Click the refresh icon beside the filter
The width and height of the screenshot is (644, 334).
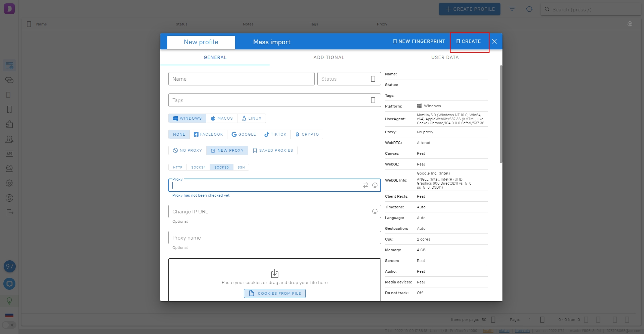(x=529, y=9)
